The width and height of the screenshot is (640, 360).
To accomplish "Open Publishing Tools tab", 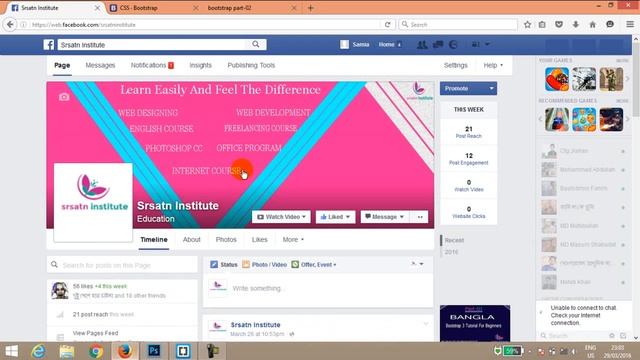I will [251, 65].
